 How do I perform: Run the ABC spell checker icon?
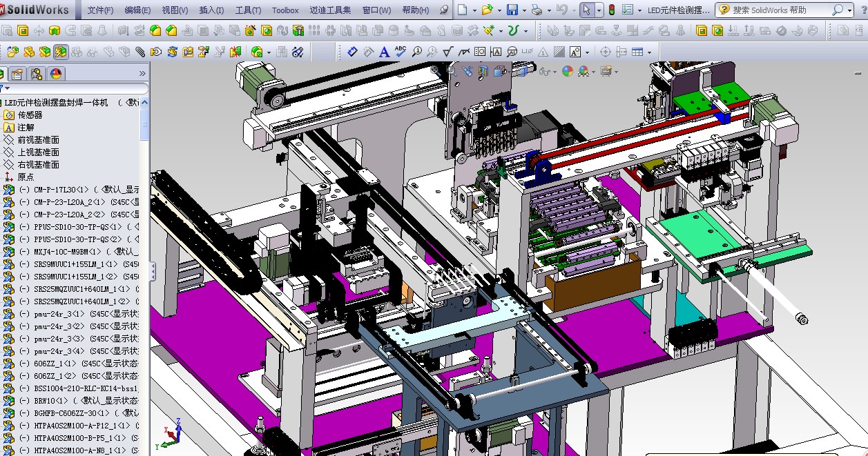(401, 52)
